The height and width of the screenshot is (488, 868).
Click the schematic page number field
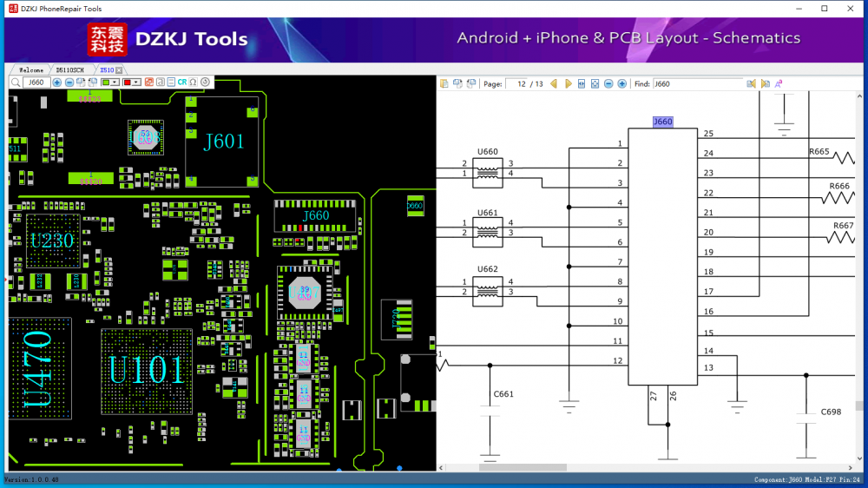pos(518,84)
